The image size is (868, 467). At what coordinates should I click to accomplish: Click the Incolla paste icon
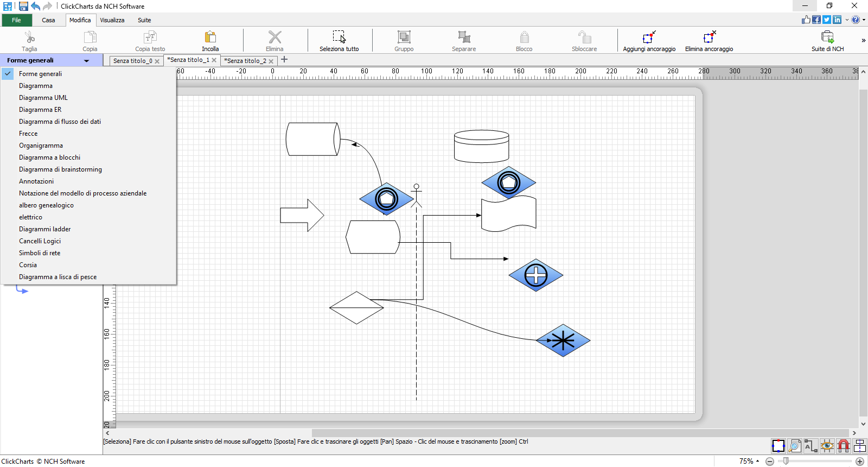click(x=210, y=37)
